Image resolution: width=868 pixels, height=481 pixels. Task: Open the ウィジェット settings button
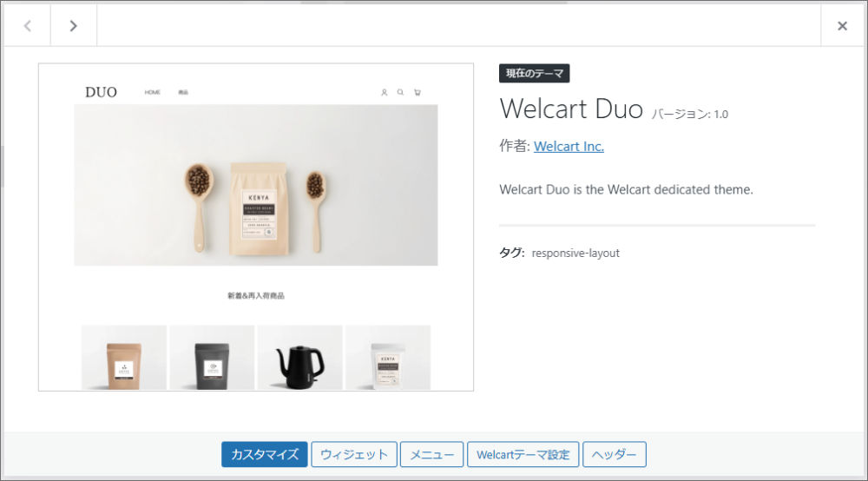354,454
